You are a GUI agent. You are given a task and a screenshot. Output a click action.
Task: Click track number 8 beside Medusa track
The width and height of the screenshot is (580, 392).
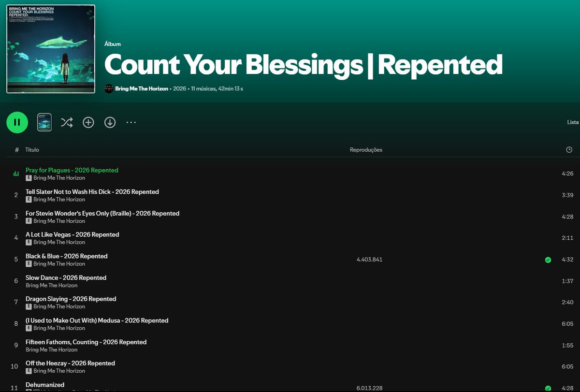tap(16, 324)
